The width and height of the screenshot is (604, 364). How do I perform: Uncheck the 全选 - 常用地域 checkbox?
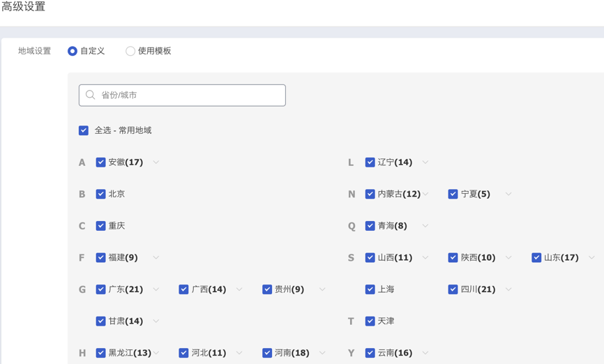pos(84,130)
